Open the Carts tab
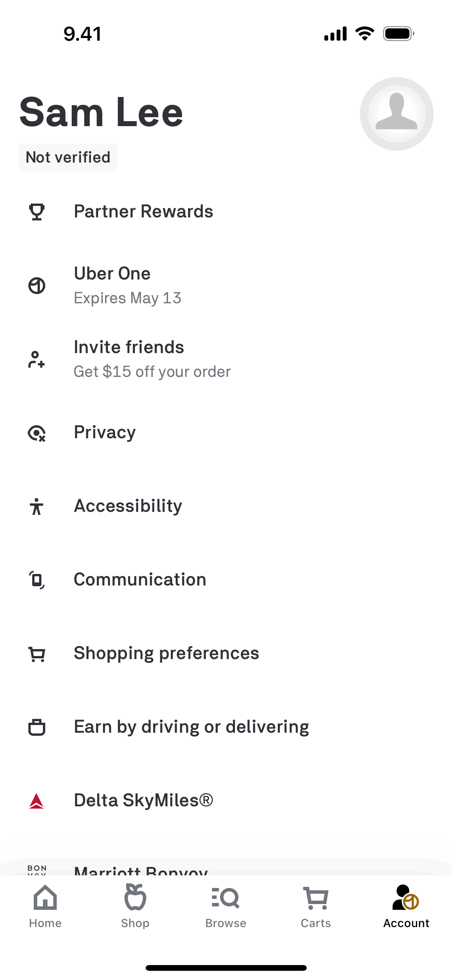This screenshot has width=452, height=980. pyautogui.click(x=316, y=906)
